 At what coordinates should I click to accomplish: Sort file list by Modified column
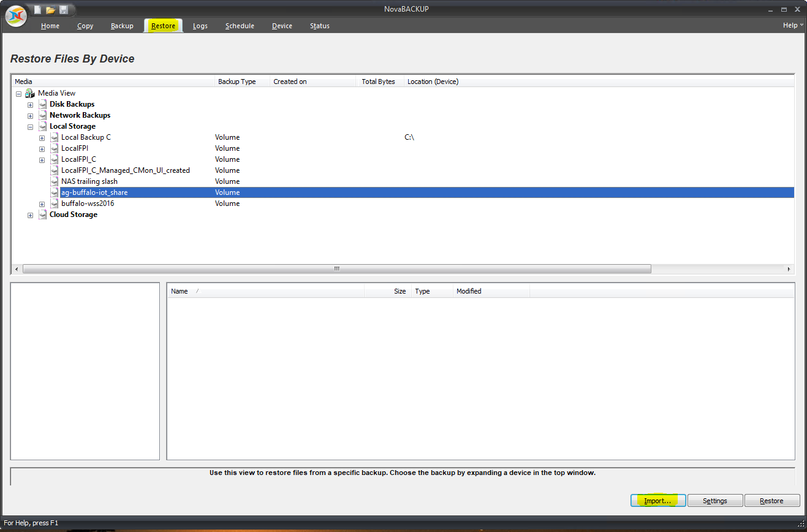point(491,291)
